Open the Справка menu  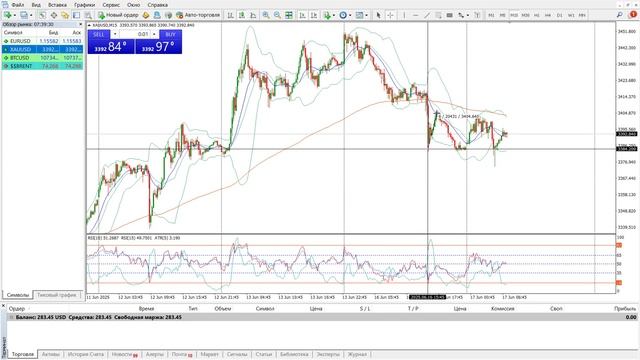click(x=158, y=5)
